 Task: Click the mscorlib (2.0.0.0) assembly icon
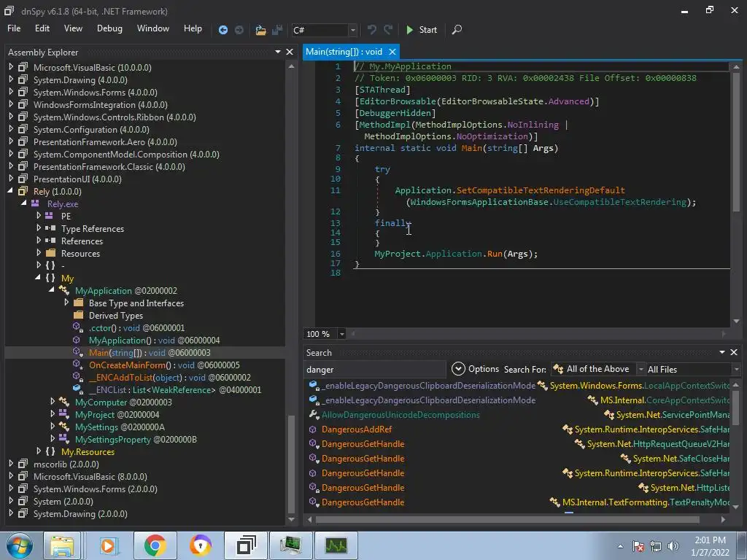coord(23,463)
